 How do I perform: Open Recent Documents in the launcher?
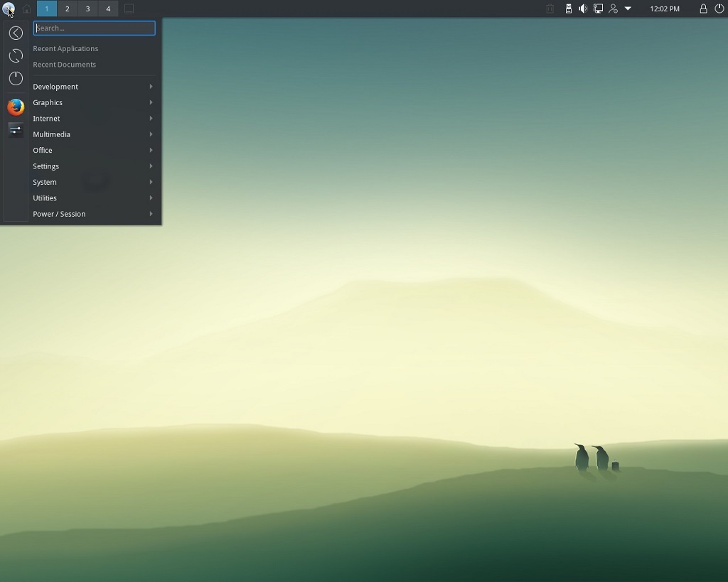[64, 64]
